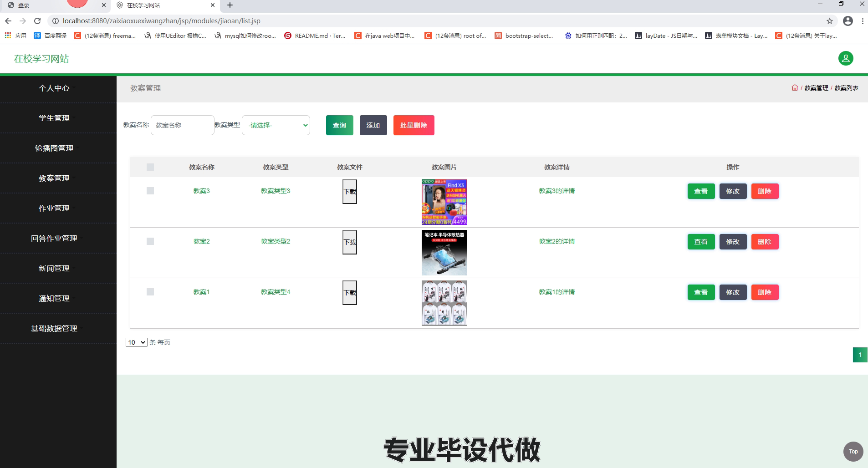Screen dimensions: 868x468
Task: Open Chrome three-dot menu
Action: pos(863,21)
